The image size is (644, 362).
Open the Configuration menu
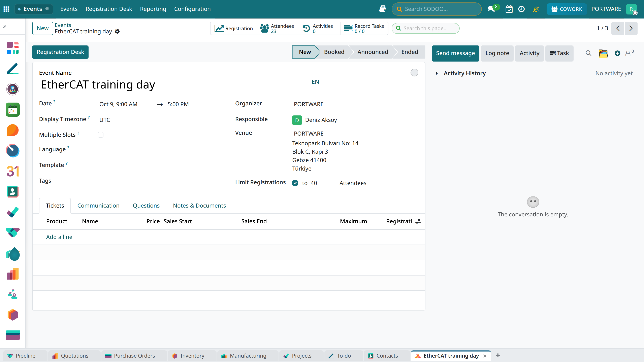192,9
